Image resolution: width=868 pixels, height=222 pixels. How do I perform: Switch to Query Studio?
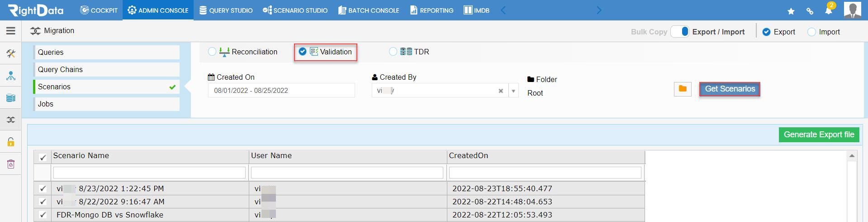pos(226,10)
